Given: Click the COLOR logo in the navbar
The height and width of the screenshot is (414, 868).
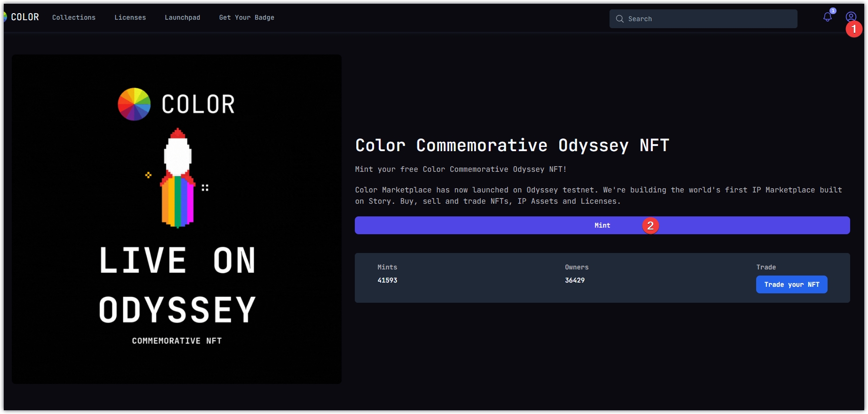Looking at the screenshot, I should (x=22, y=17).
